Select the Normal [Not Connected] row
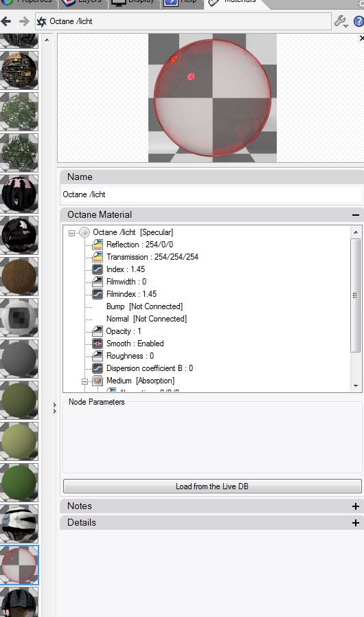Screen dimensions: 364x617 pos(146,319)
